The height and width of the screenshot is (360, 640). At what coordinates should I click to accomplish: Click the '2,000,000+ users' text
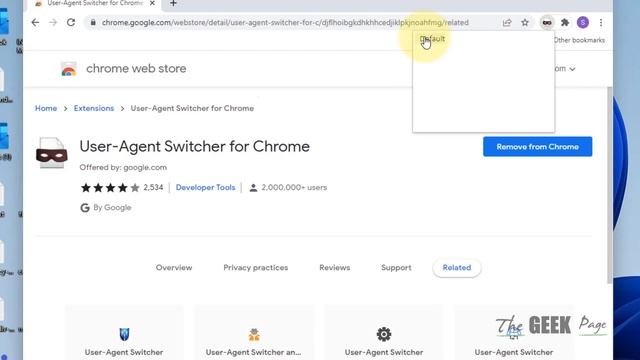pyautogui.click(x=294, y=187)
